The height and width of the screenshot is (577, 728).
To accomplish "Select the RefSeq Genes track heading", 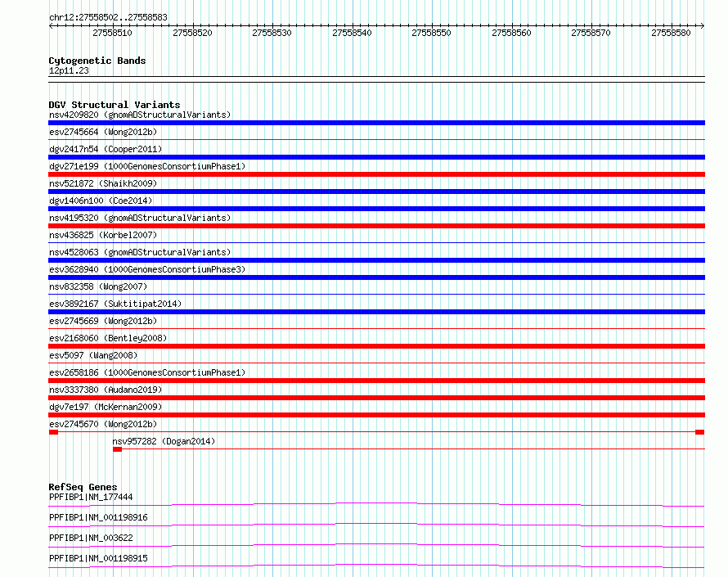I will coord(83,487).
